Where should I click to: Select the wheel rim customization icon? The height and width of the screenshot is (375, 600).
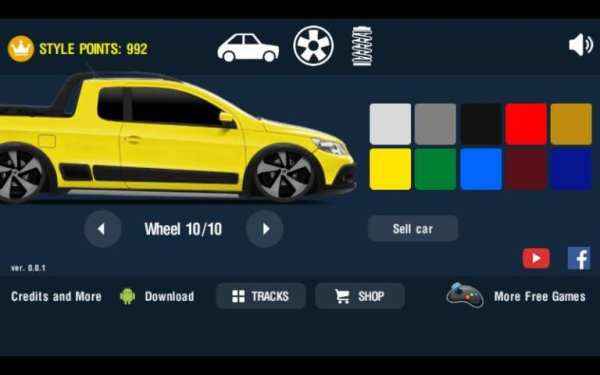[313, 46]
